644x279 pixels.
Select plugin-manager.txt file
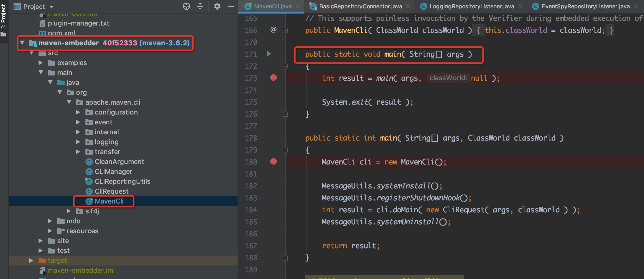[78, 23]
